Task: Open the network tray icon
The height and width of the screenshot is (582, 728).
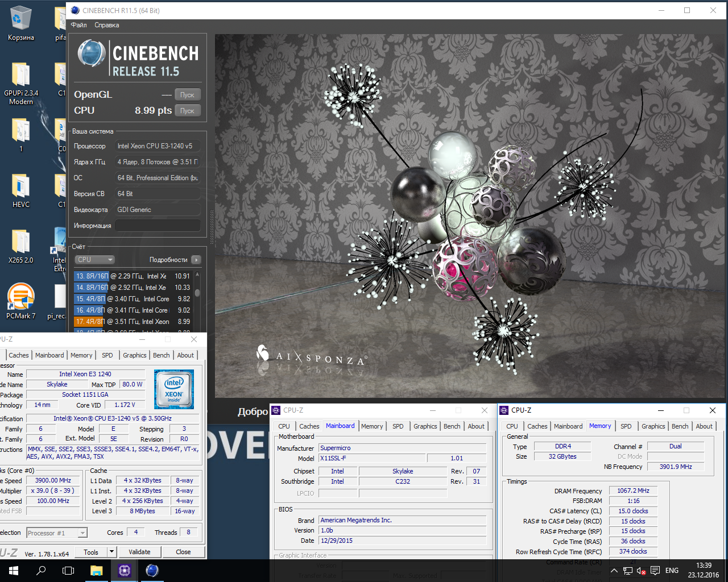Action: pos(628,571)
